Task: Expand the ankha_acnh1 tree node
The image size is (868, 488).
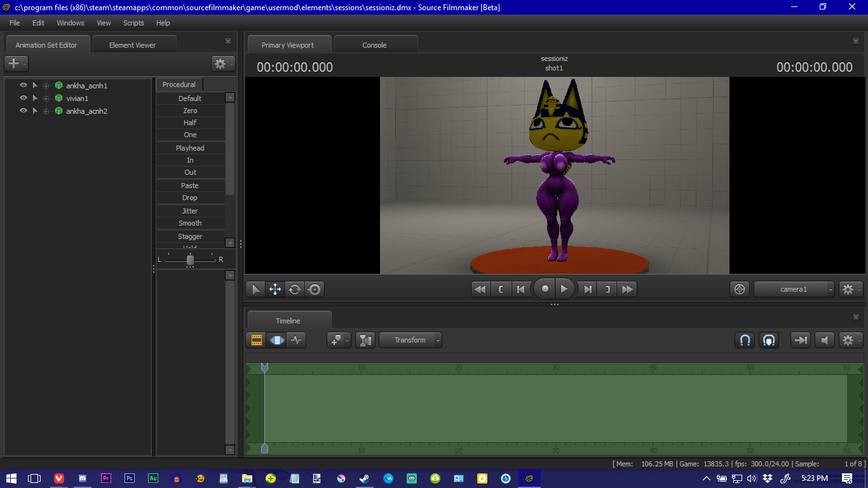Action: coord(46,86)
